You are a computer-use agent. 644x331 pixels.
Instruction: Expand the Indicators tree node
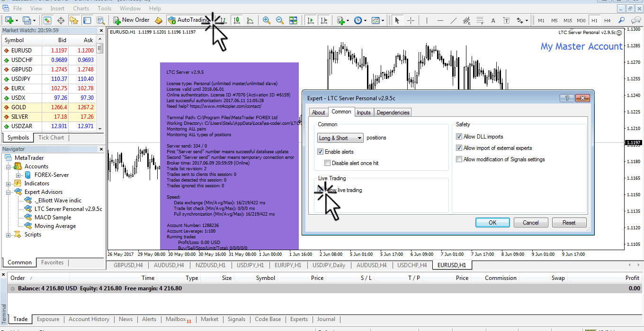click(8, 183)
